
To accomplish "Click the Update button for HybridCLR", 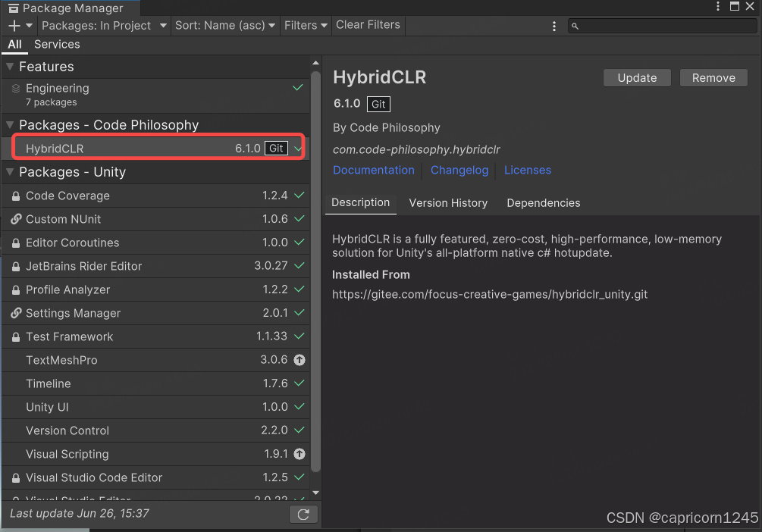I will pos(637,78).
